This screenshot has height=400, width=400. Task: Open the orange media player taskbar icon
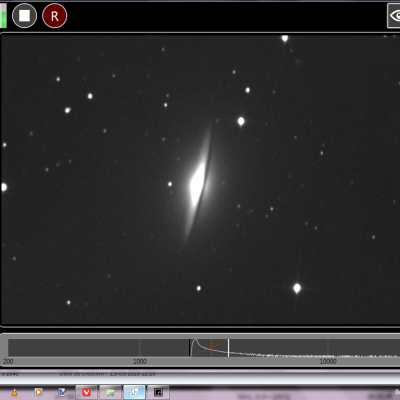coord(39,392)
